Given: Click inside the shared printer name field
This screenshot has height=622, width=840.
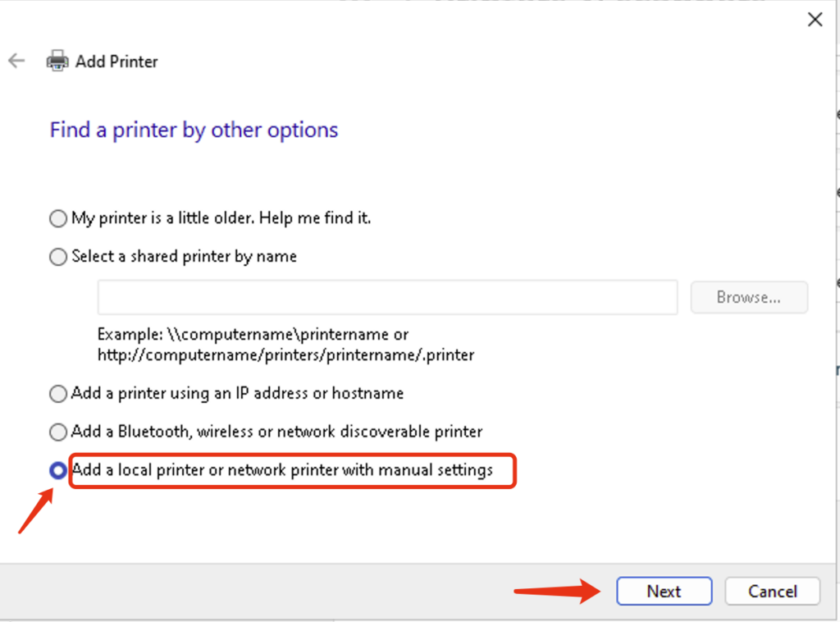Looking at the screenshot, I should click(386, 297).
